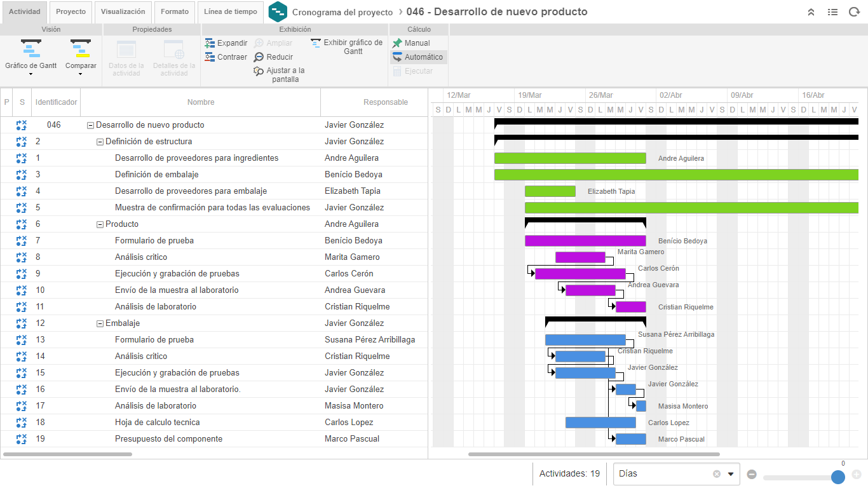Switch to the Proyecto tab
This screenshot has height=488, width=868.
click(71, 12)
